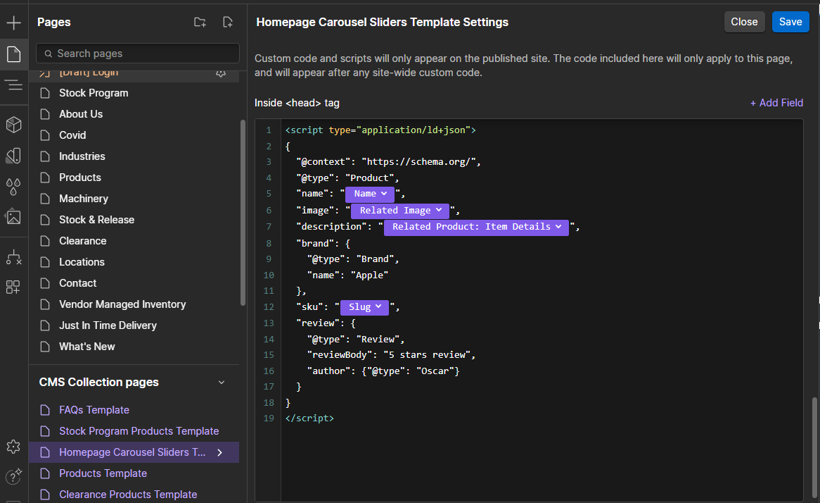
Task: Open the Apps grid icon
Action: pos(14,287)
